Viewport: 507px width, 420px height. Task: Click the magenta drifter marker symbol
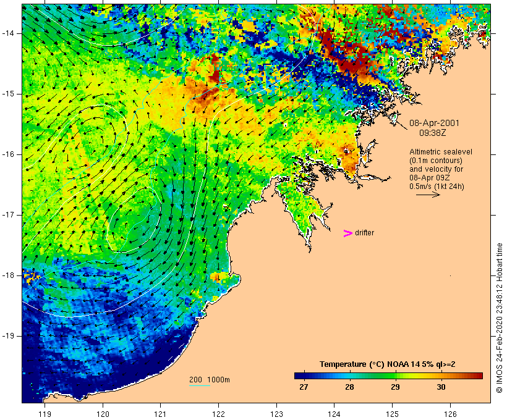(348, 233)
